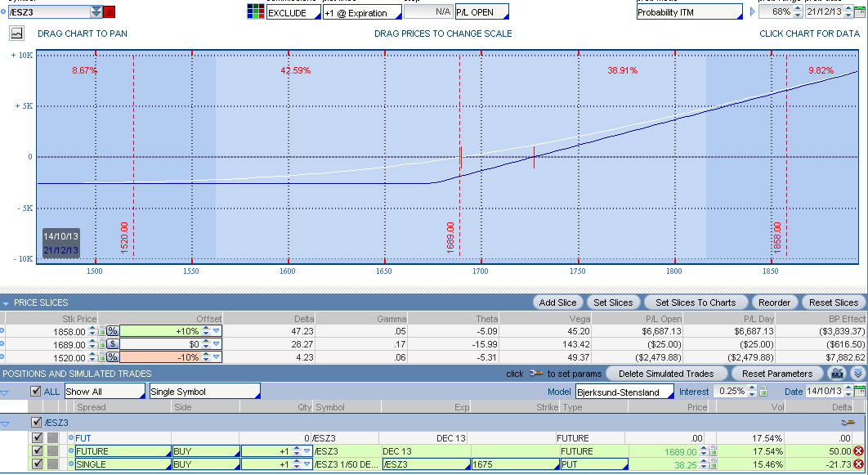Remove the SINGLE put simulated trade
Screen dimensions: 868x475
[858, 464]
